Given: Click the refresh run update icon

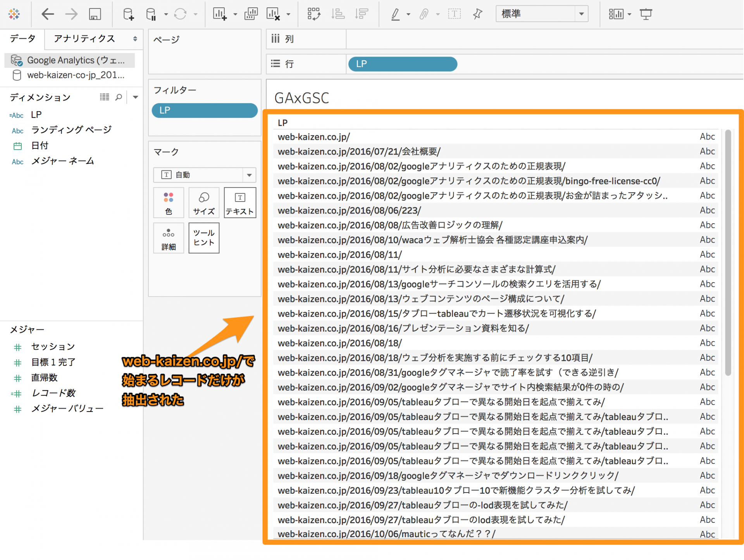Looking at the screenshot, I should click(x=180, y=14).
